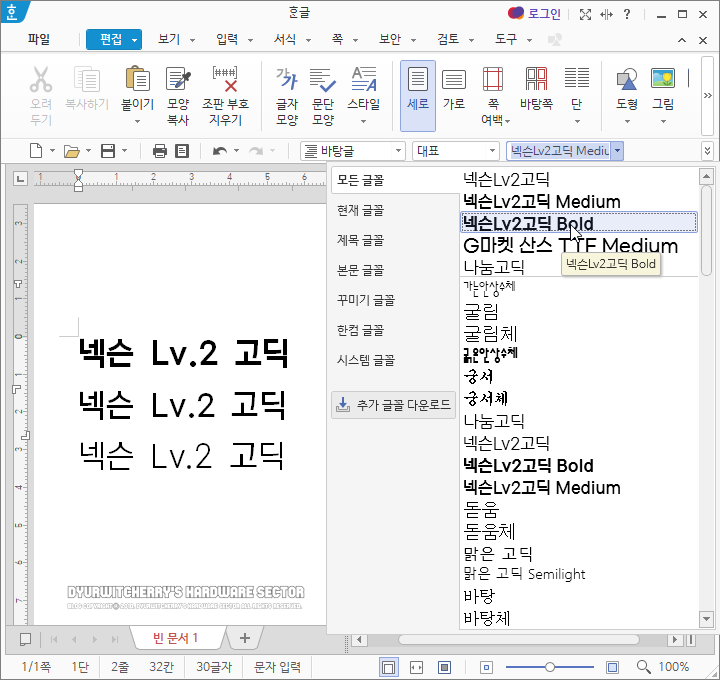Select the 모든 글꼴 font category
This screenshot has height=680, width=720.
[x=360, y=180]
